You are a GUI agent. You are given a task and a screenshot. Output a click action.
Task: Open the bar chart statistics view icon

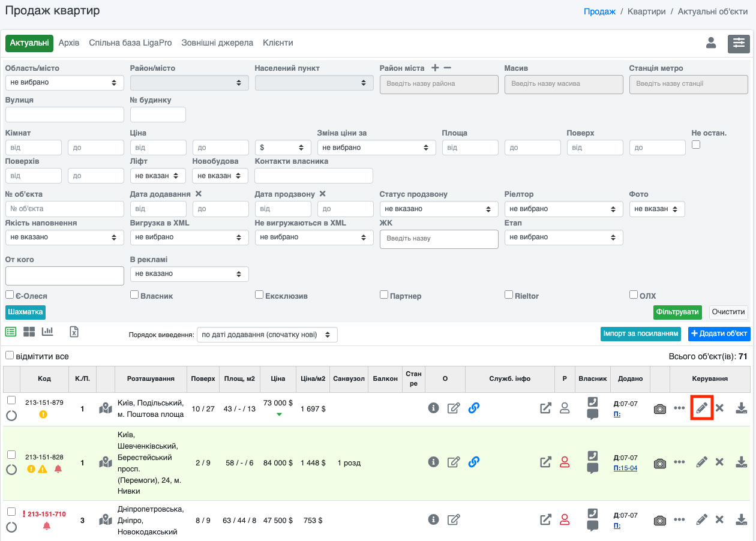pos(47,332)
